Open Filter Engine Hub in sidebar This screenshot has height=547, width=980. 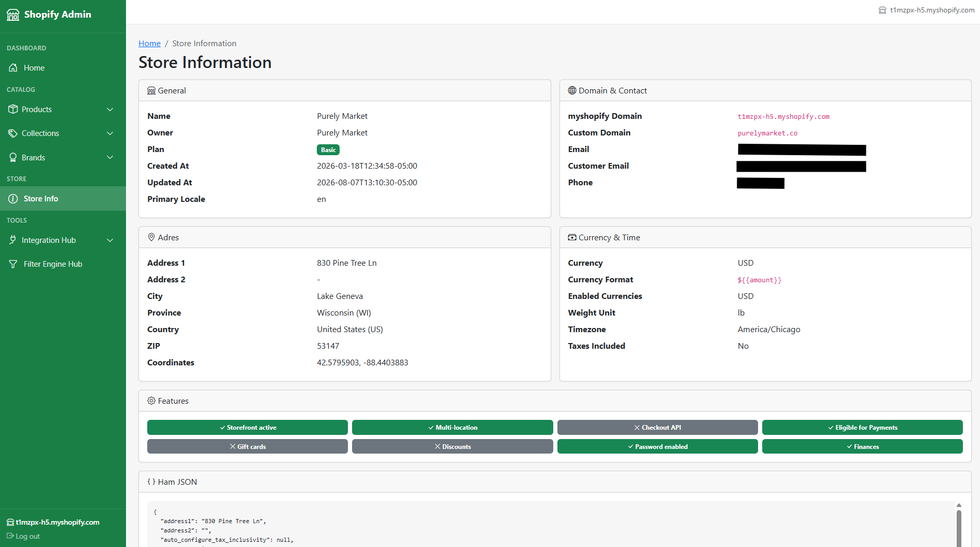pyautogui.click(x=63, y=264)
